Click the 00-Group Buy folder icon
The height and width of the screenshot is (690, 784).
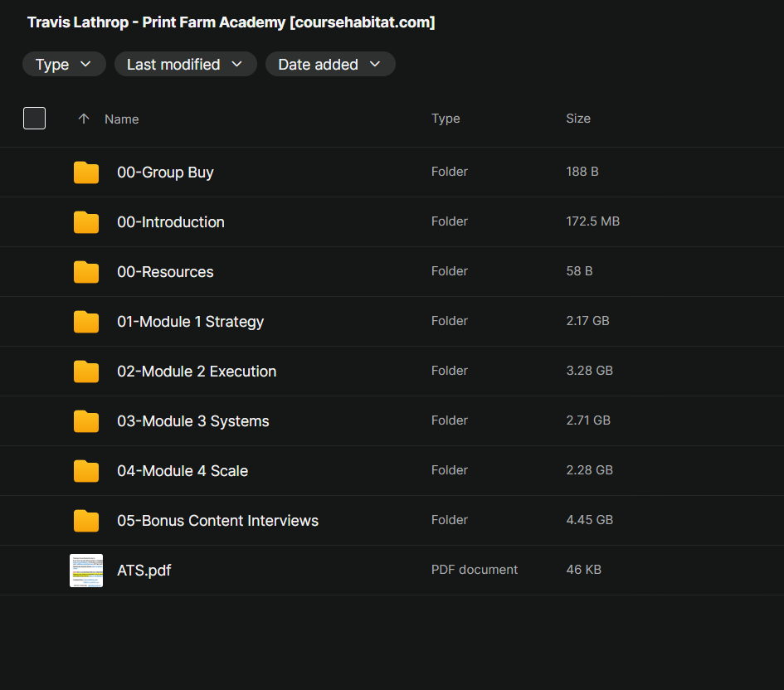(x=86, y=172)
